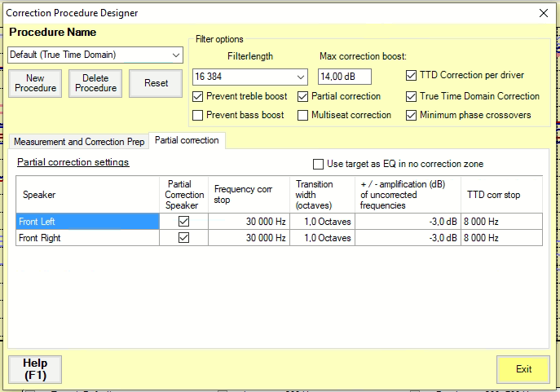Viewport: 560px width, 392px height.
Task: Toggle Prevent treble boost checkbox
Action: (198, 96)
